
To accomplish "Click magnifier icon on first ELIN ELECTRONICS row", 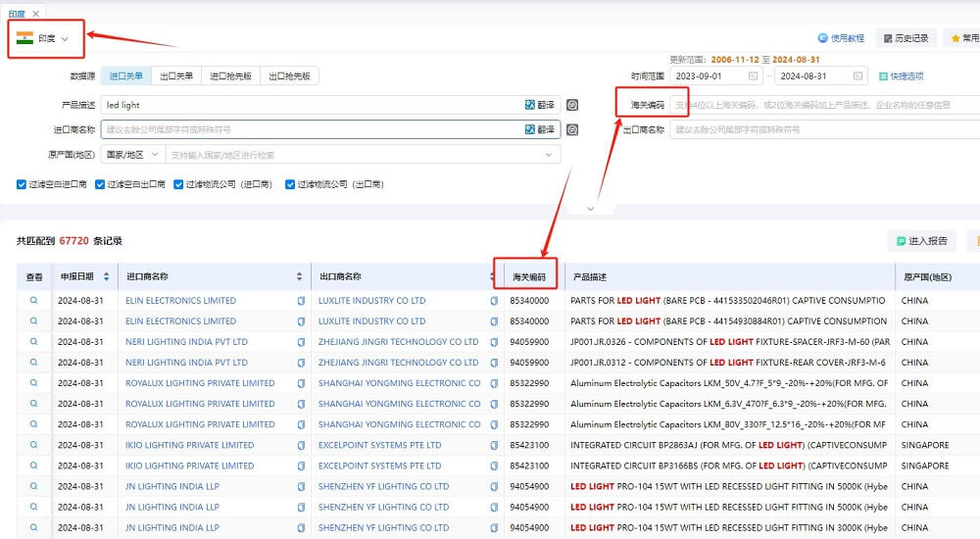I will point(33,301).
